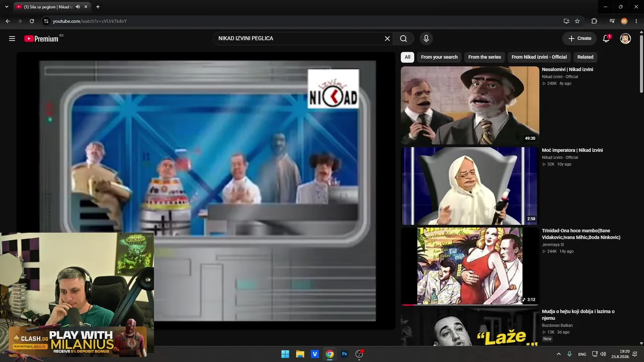Open the microphone tray icon
This screenshot has height=362, width=644.
point(570,354)
